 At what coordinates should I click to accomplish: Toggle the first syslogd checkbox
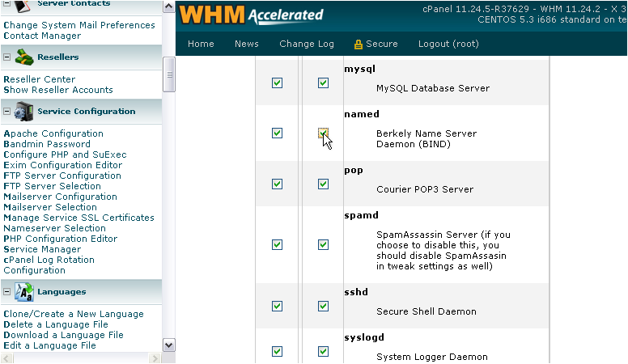277,352
